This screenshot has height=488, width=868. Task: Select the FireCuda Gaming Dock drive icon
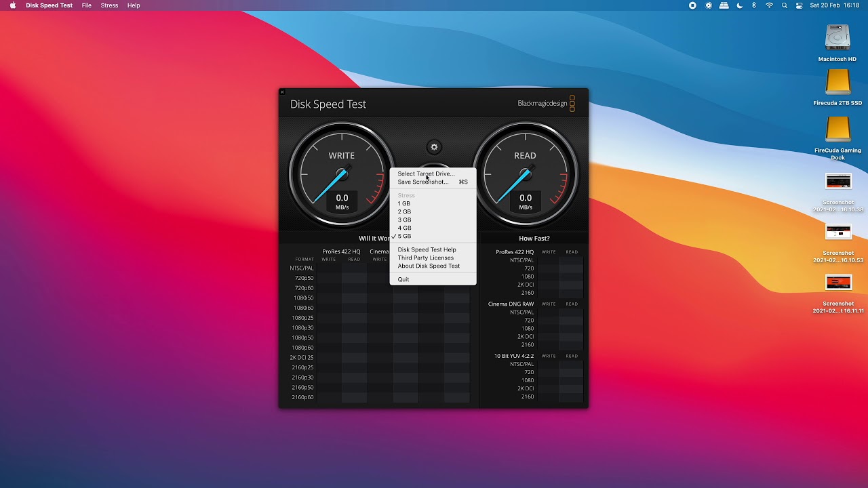coord(837,129)
